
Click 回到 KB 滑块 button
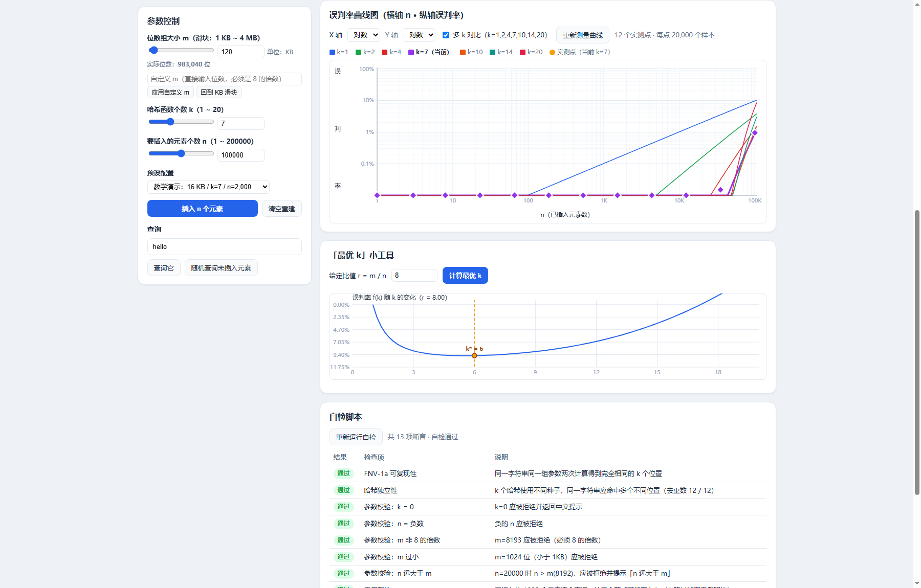pyautogui.click(x=218, y=93)
